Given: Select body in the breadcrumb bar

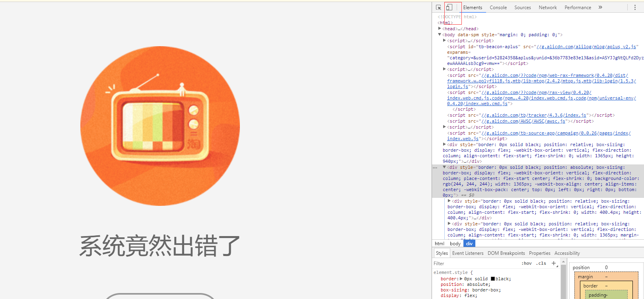Looking at the screenshot, I should click(455, 244).
